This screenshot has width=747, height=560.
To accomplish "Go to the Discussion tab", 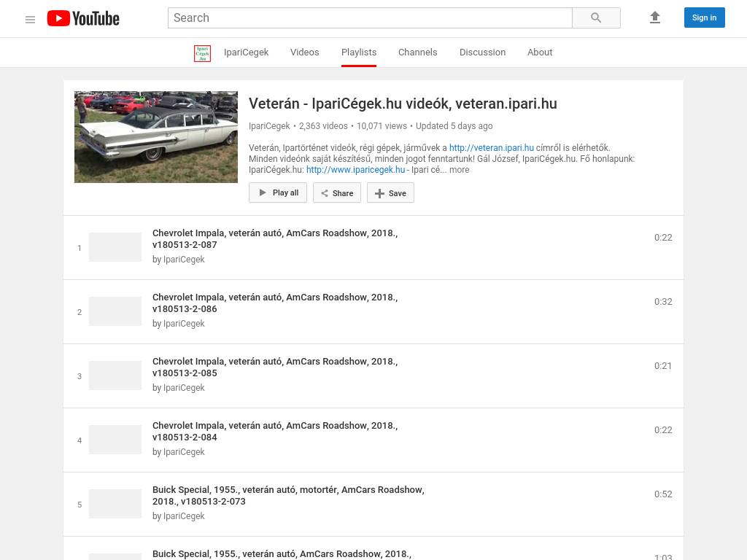I will pos(482,52).
